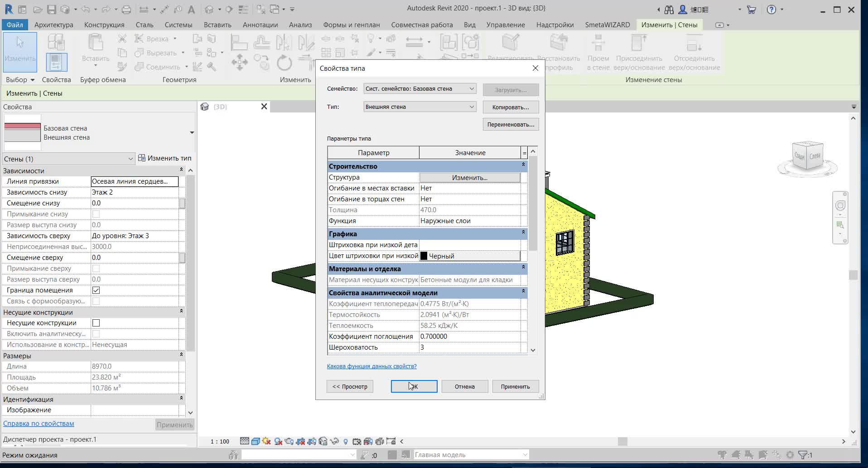
Task: Switch to the SmetaWIZARD ribbon tab
Action: click(x=607, y=25)
